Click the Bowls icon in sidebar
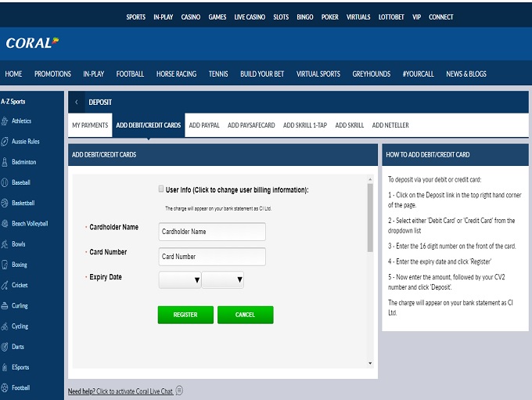Viewport: 532px width, 400px height. (5, 244)
